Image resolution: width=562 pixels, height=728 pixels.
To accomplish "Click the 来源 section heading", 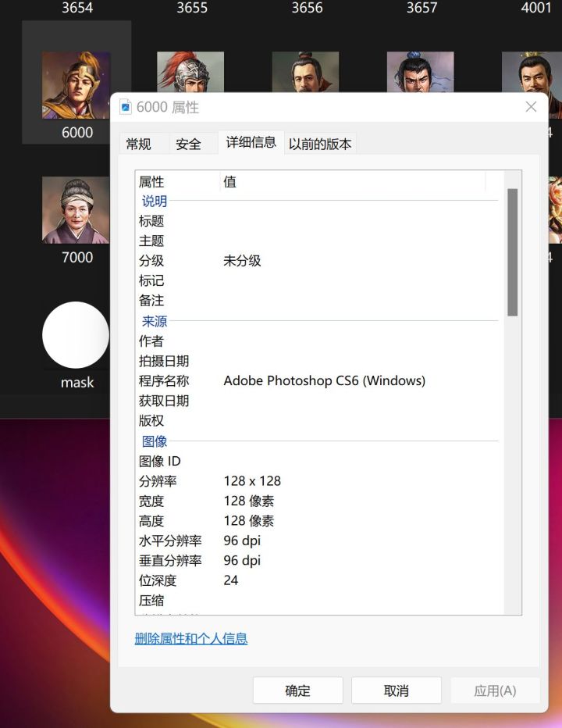I will click(155, 321).
